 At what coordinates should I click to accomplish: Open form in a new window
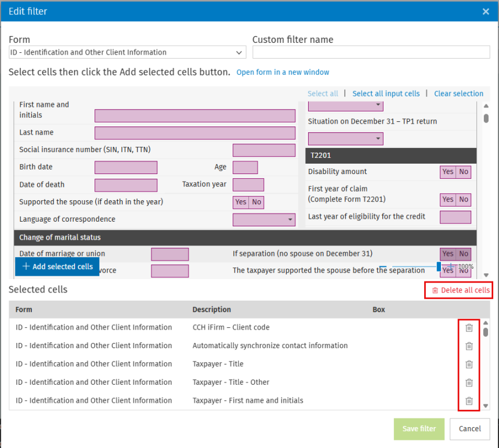(x=283, y=73)
